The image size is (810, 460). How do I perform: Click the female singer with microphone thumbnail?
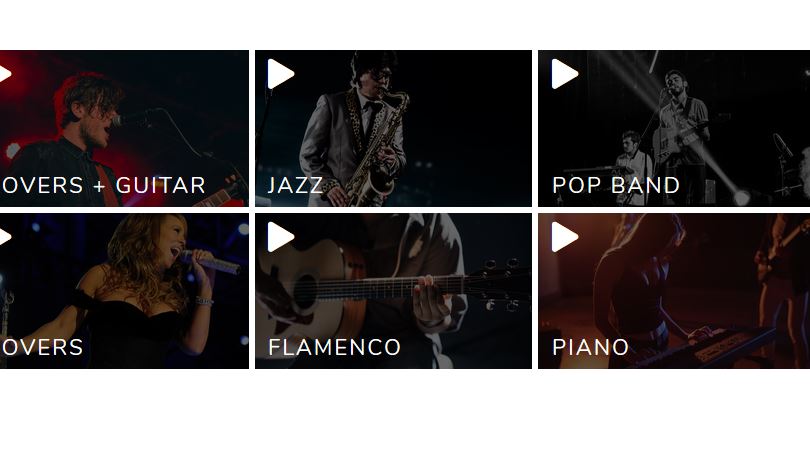124,291
